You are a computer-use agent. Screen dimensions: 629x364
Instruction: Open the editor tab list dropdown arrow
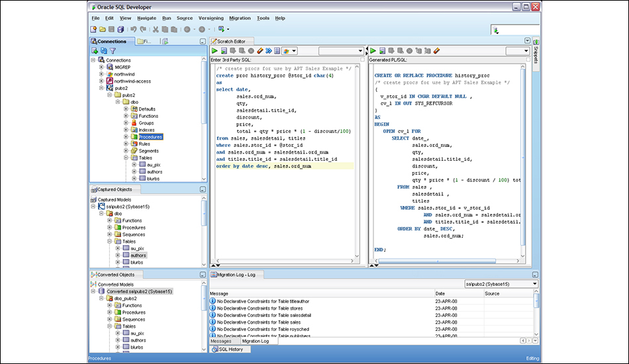tap(527, 41)
